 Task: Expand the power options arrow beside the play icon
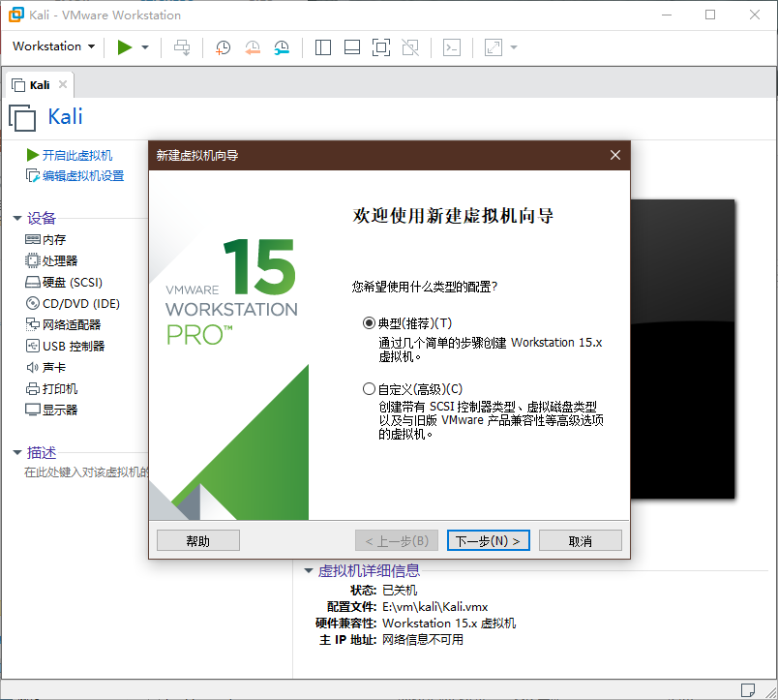click(x=145, y=47)
